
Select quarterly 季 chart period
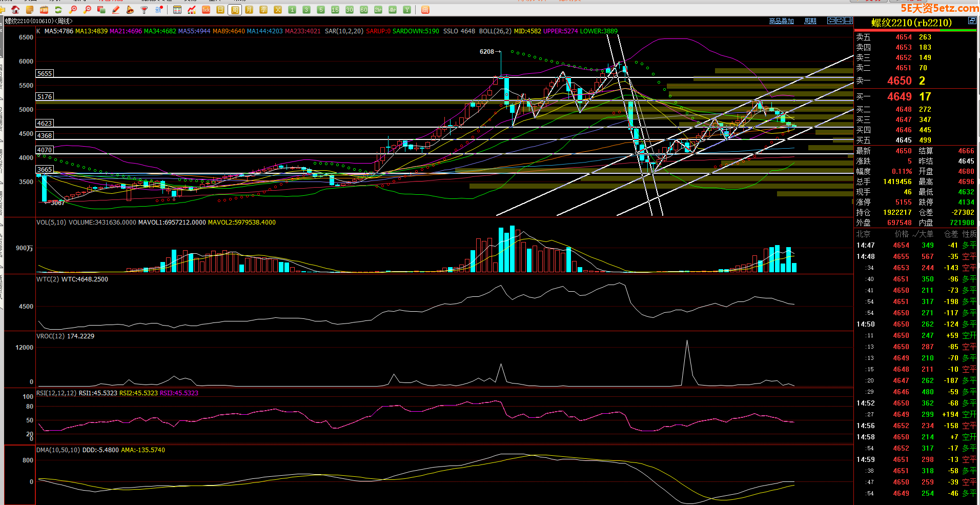[263, 10]
